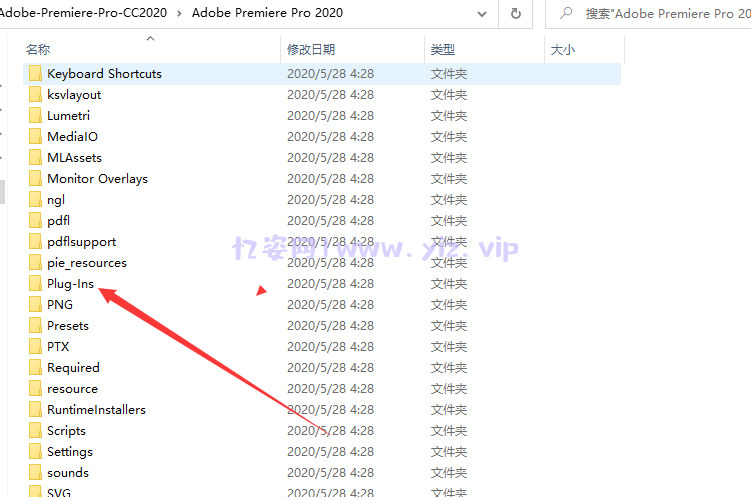Click the Required folder icon
751x500 pixels.
pos(35,368)
